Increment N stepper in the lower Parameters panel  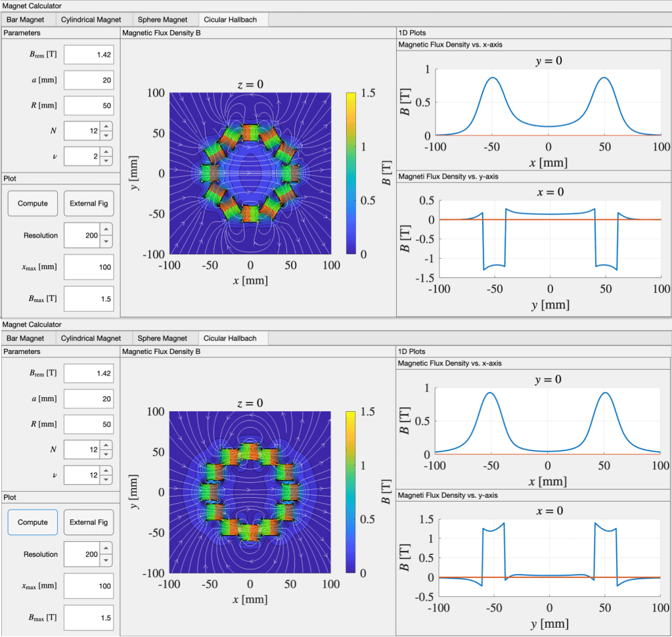[106, 445]
